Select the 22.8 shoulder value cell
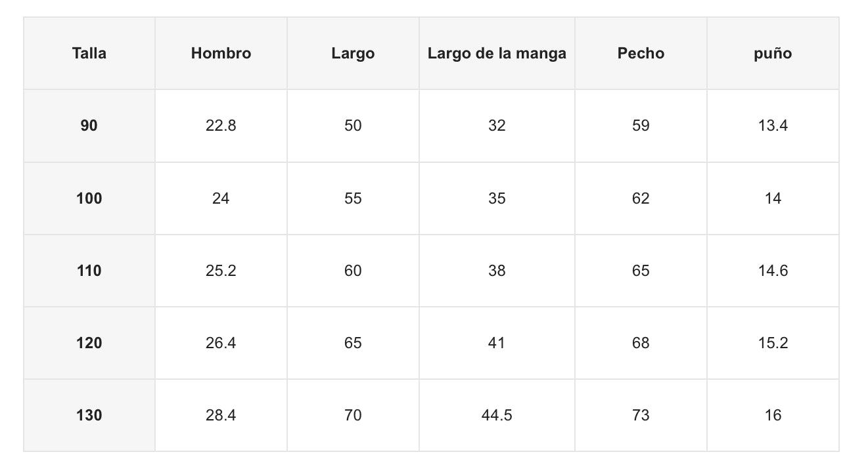The image size is (868, 475). tap(221, 125)
